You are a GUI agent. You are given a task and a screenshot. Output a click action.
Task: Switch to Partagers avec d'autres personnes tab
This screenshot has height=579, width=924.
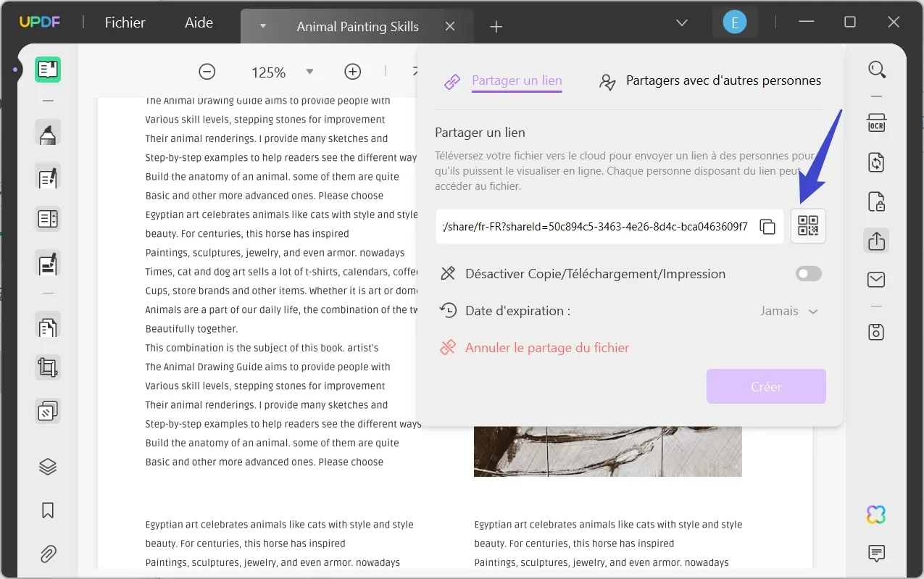[722, 80]
